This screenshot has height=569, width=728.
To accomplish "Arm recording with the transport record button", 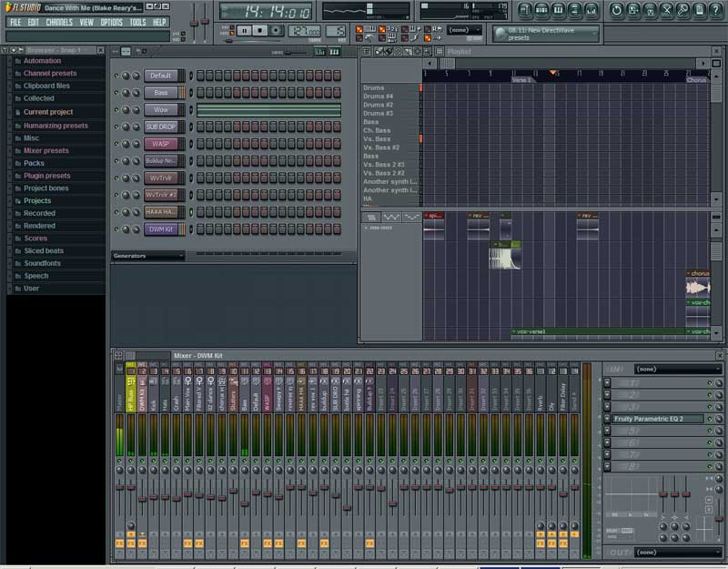I will tap(276, 31).
